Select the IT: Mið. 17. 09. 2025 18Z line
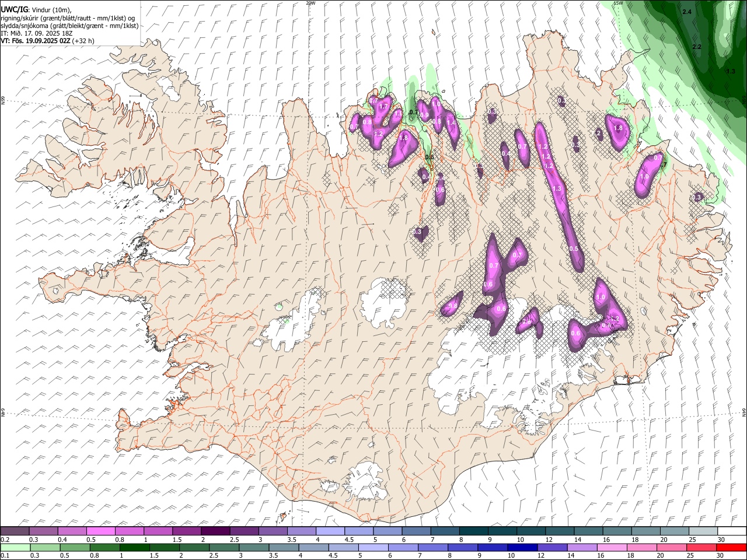The height and width of the screenshot is (560, 747). (x=37, y=33)
